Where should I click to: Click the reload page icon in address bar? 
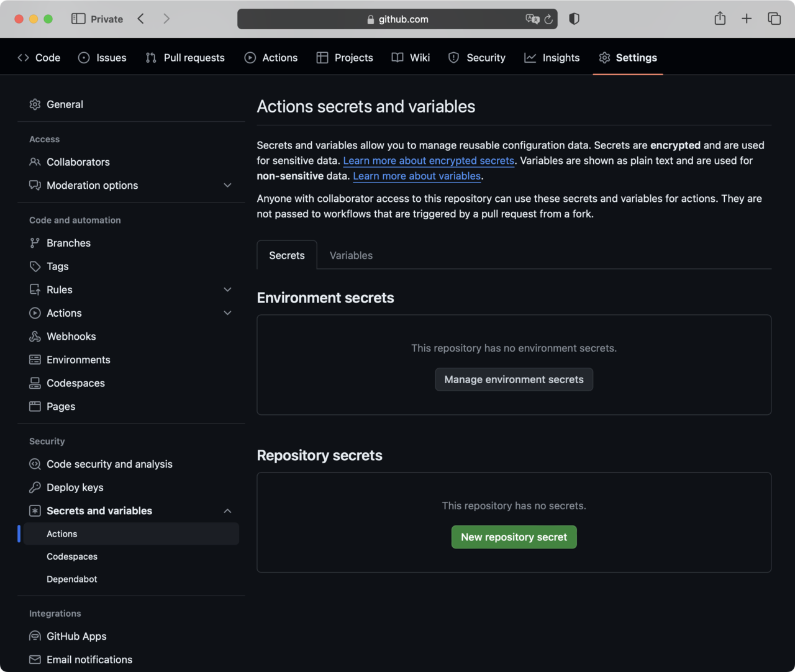[x=548, y=19]
